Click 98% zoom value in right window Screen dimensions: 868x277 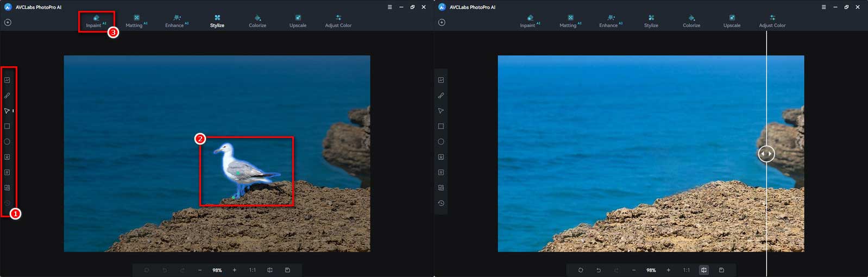pos(651,270)
